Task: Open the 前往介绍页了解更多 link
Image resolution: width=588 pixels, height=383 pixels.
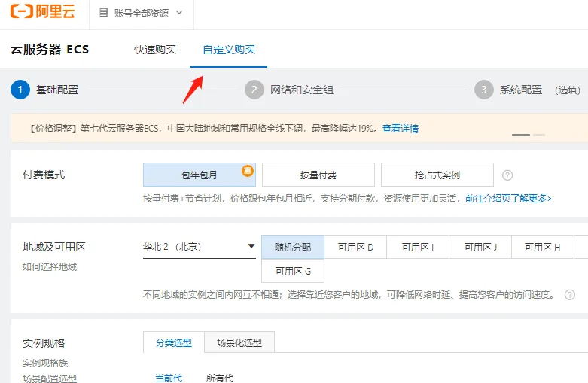Action: 508,198
